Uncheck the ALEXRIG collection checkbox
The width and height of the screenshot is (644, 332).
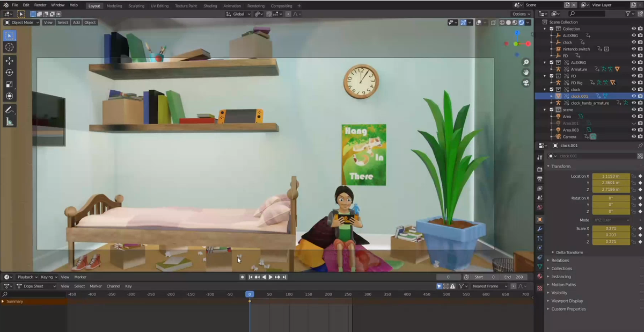[552, 62]
